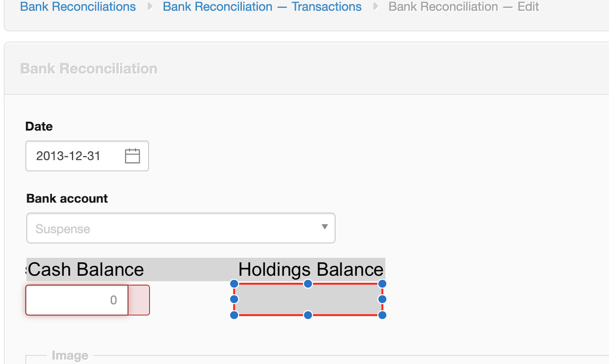The width and height of the screenshot is (609, 364).
Task: Grab the bottom-left resize handle
Action: tap(234, 315)
